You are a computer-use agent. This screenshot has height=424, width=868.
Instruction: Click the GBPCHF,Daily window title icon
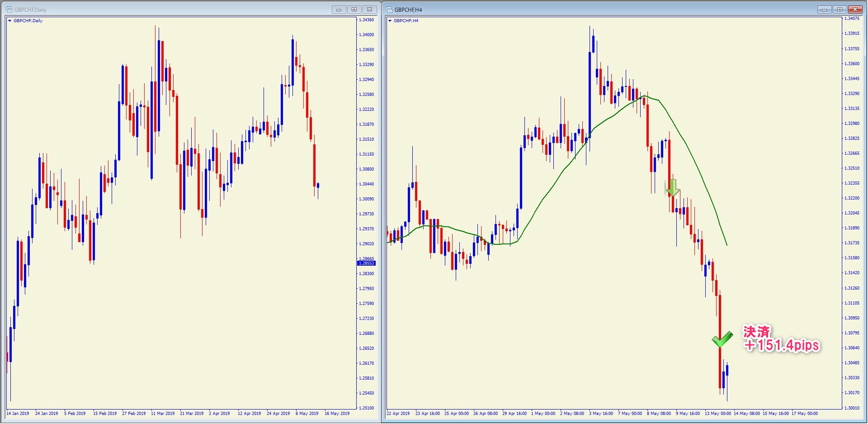[9, 10]
